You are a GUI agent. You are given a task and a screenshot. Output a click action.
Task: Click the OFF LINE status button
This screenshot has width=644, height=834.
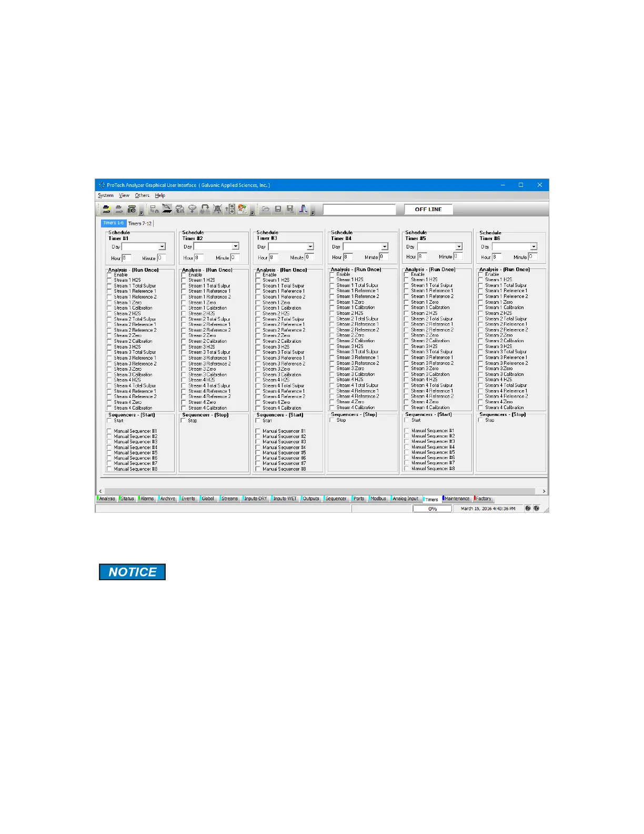coord(428,210)
